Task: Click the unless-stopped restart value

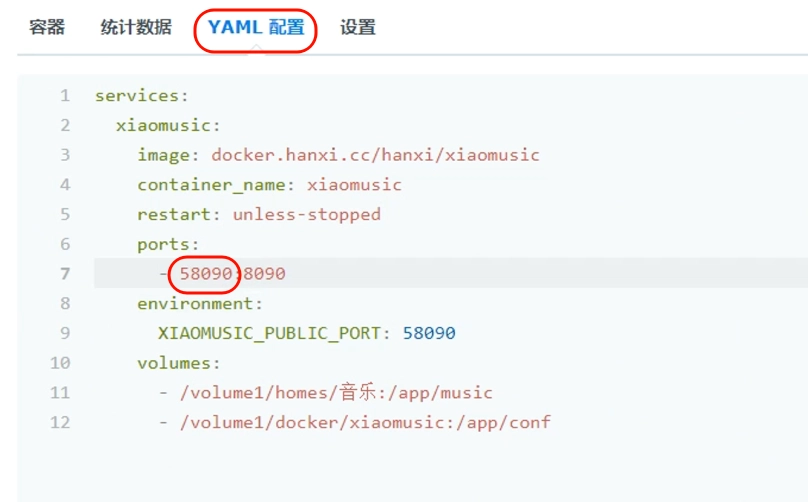Action: (x=307, y=214)
